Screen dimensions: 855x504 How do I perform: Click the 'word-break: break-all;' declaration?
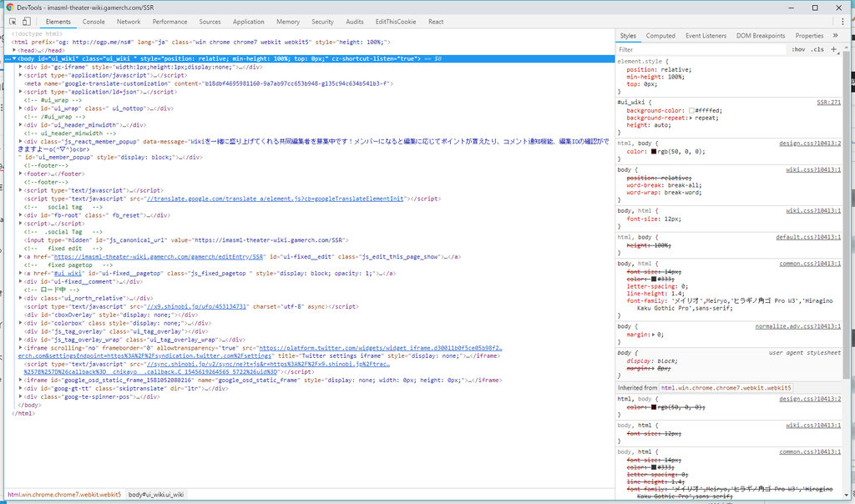point(664,185)
